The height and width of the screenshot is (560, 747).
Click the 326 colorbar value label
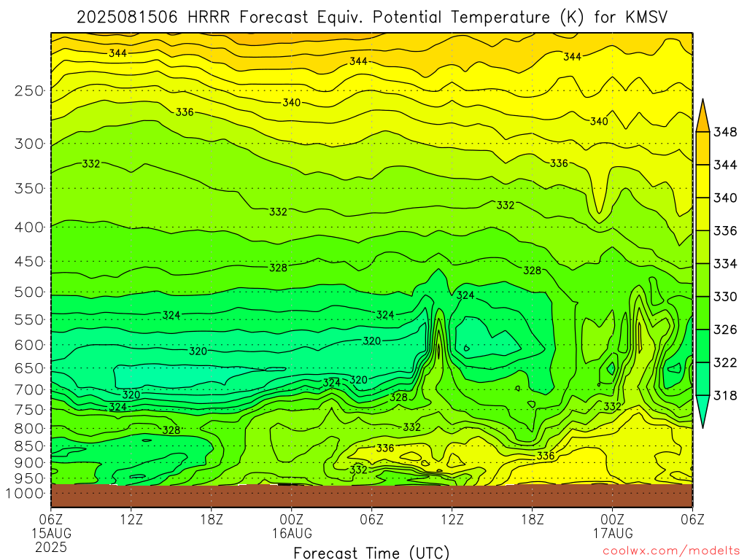(725, 330)
